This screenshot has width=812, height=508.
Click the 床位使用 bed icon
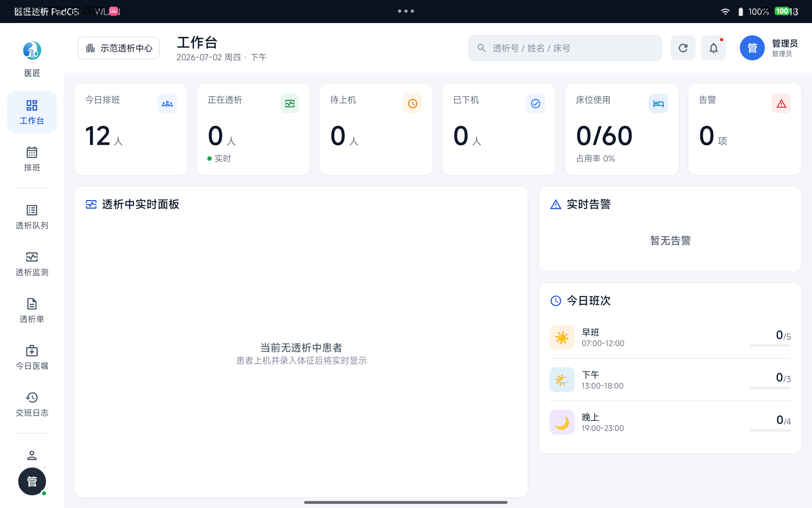(658, 104)
